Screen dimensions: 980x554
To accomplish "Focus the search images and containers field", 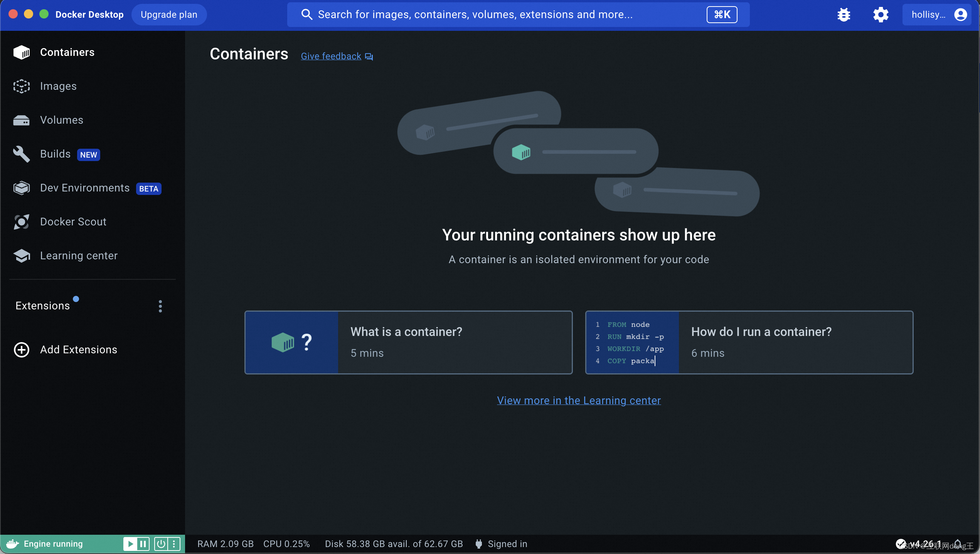I will click(x=518, y=15).
